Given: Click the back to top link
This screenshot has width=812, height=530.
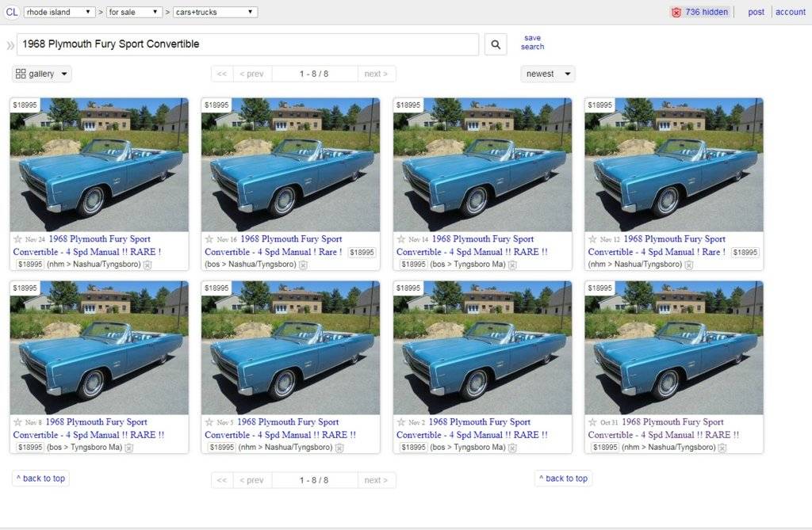Looking at the screenshot, I should 40,479.
